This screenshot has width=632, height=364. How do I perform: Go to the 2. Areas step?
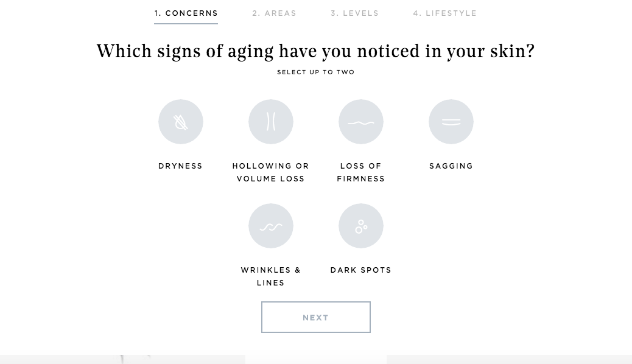(275, 13)
